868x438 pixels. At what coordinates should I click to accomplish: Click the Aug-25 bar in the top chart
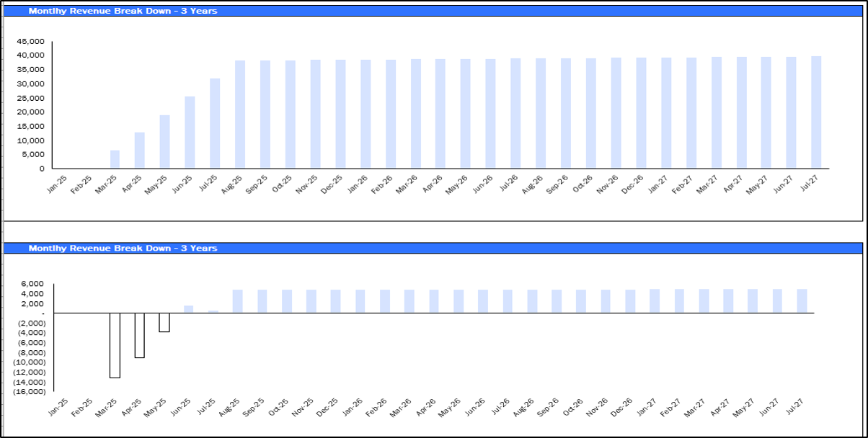(240, 115)
